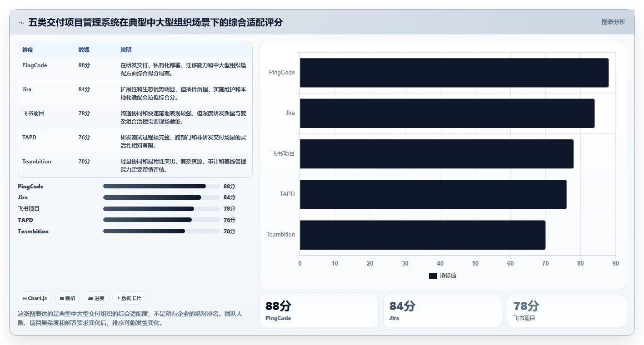
Task: Click the description starting 扩展性和生态优势明显
Action: pos(183,93)
